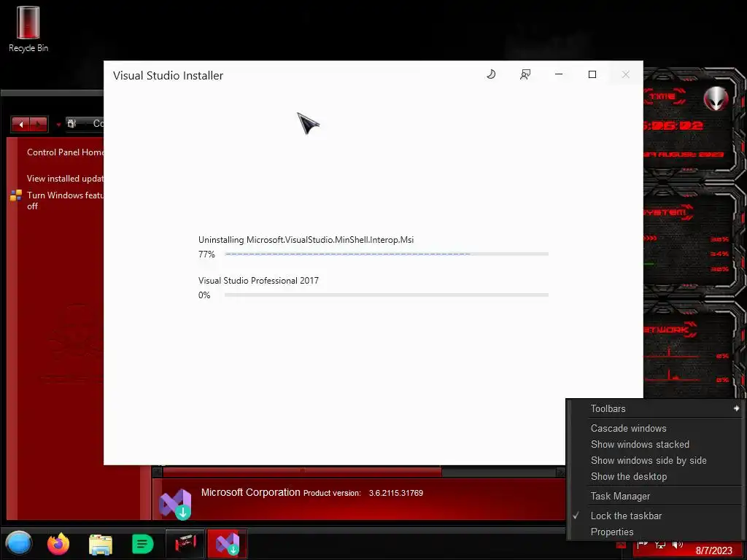Switch to Visual Studio Installer taskbar button
The height and width of the screenshot is (560, 747).
[x=228, y=543]
